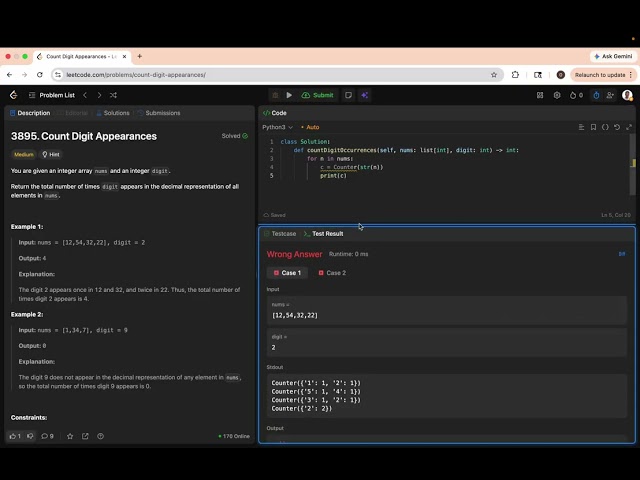Bookmark the code snippet icon
The height and width of the screenshot is (480, 640).
(x=593, y=127)
